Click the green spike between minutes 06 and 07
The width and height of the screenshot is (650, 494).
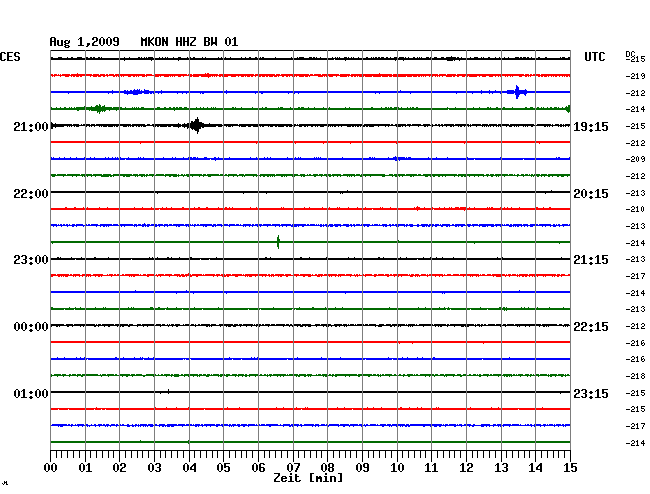(278, 242)
